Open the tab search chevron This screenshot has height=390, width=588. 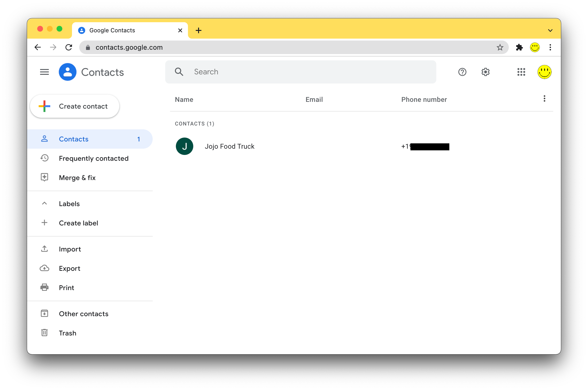tap(550, 30)
